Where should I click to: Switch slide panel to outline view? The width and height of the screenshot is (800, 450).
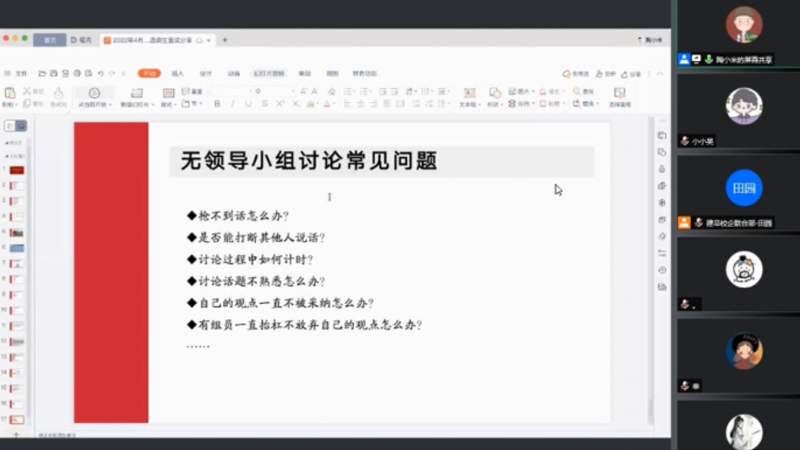[x=10, y=126]
